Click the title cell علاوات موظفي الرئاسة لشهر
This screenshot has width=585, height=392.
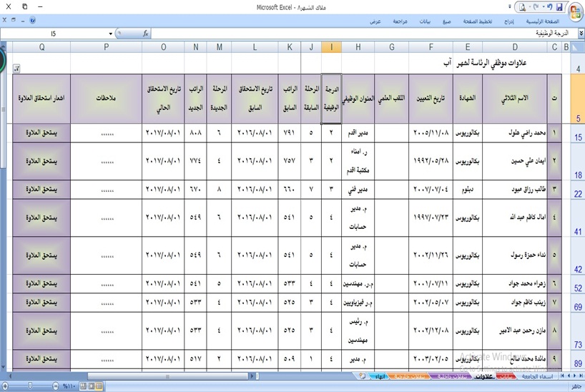tap(491, 63)
